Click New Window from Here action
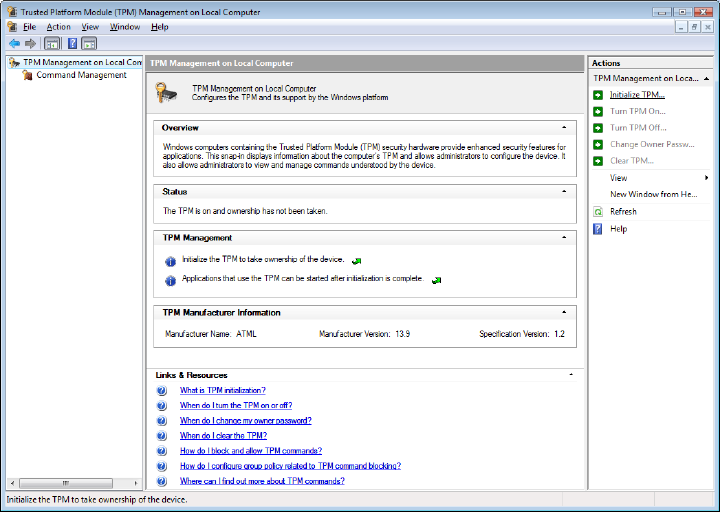720x512 pixels. click(653, 194)
